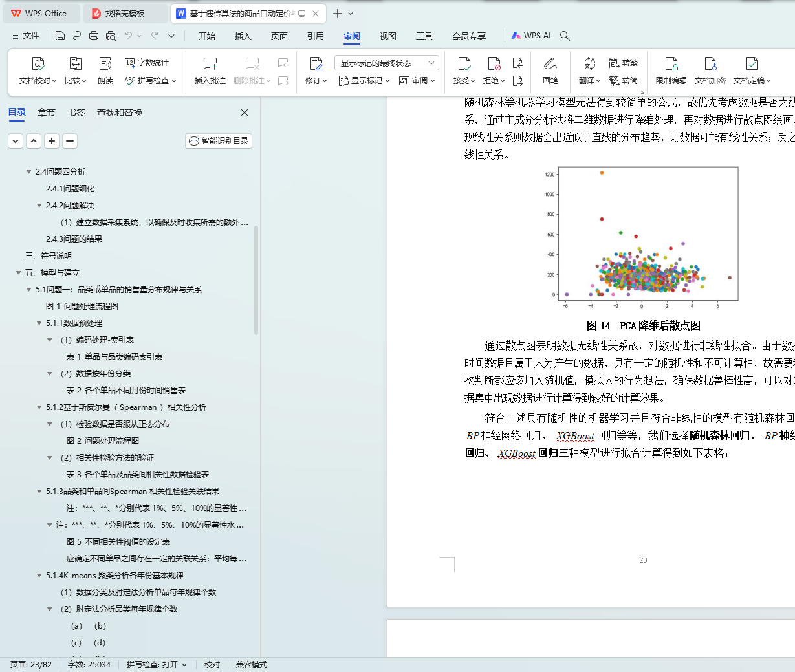Collapse the 5.1.1数据预处理 outline node
This screenshot has width=795, height=672.
coord(39,323)
